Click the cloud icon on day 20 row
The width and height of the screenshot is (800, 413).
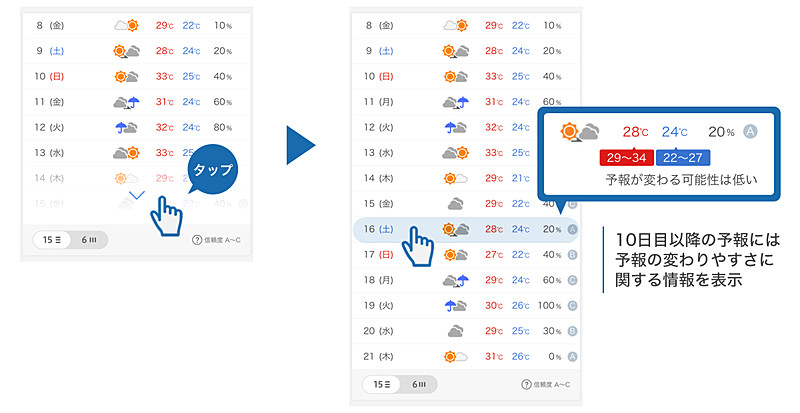point(455,330)
